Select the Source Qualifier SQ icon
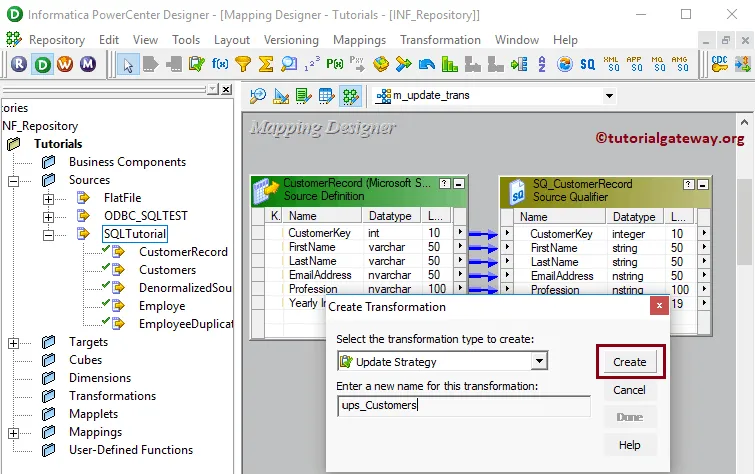The height and width of the screenshot is (474, 755). (587, 64)
